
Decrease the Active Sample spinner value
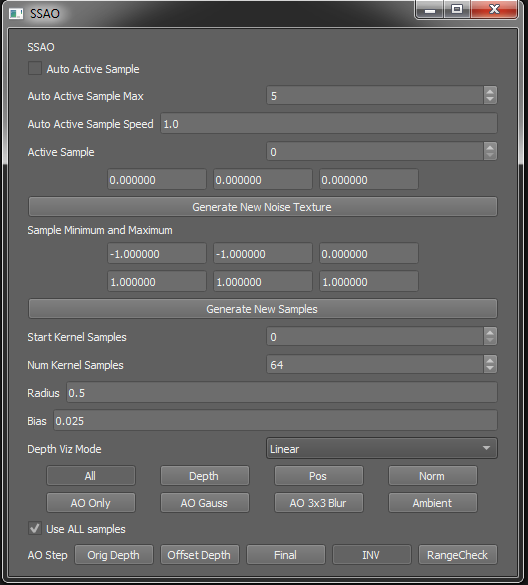tap(490, 156)
